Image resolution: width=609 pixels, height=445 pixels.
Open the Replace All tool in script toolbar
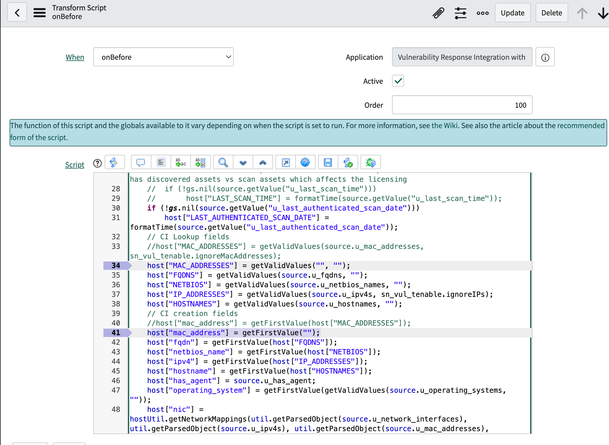(x=200, y=162)
